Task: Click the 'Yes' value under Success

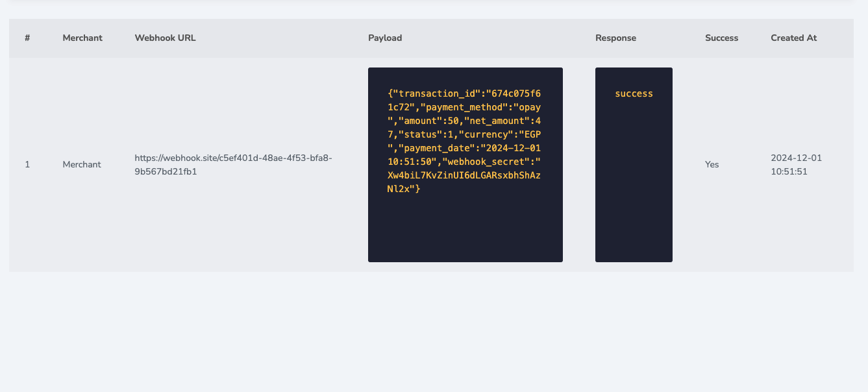Action: pos(712,165)
